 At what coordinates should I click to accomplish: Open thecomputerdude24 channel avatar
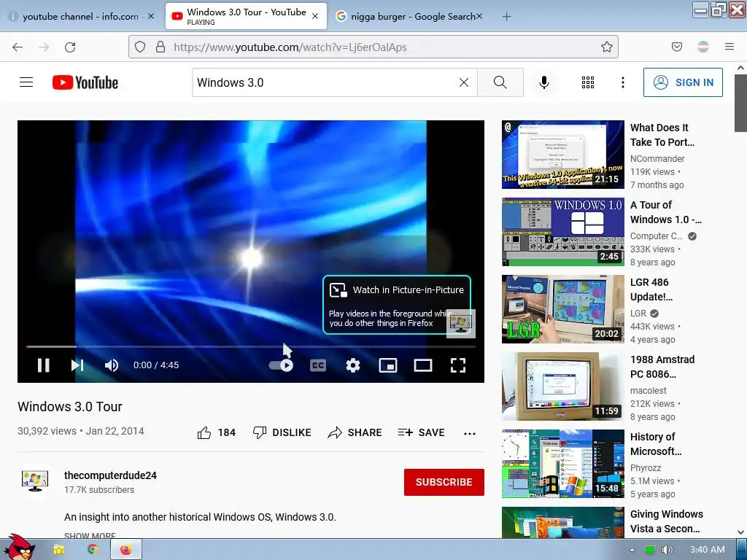35,481
